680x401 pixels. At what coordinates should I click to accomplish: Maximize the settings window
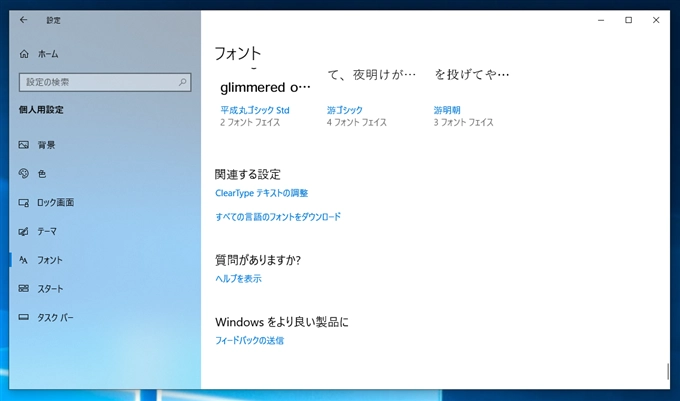[x=628, y=20]
